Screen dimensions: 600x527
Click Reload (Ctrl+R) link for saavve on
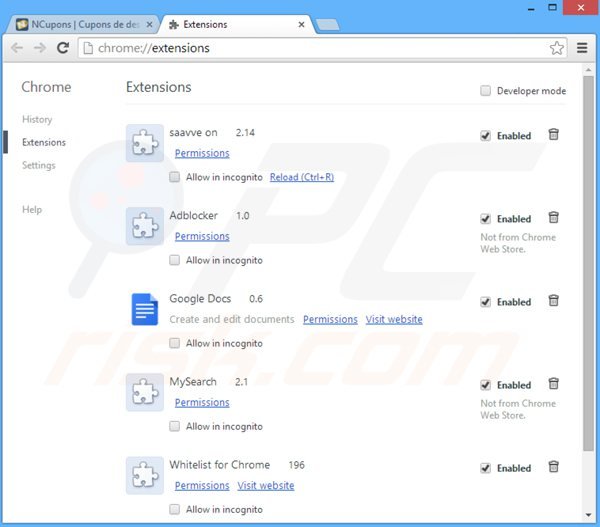[x=302, y=177]
